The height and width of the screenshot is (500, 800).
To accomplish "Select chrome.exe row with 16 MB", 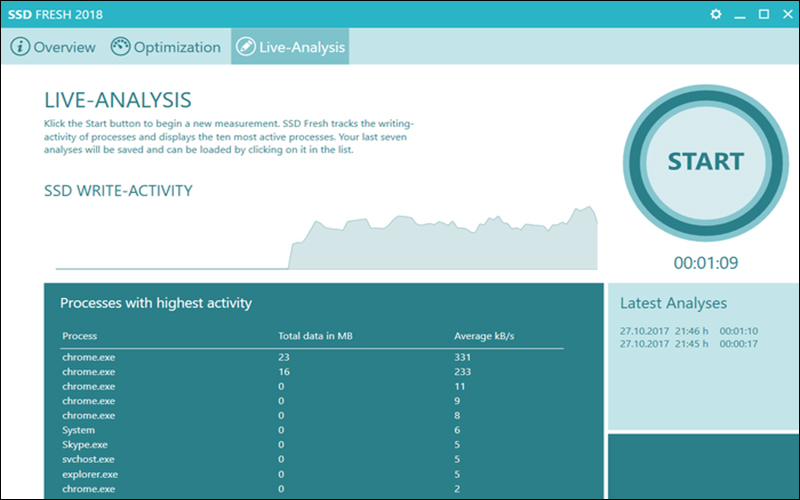I will point(312,372).
